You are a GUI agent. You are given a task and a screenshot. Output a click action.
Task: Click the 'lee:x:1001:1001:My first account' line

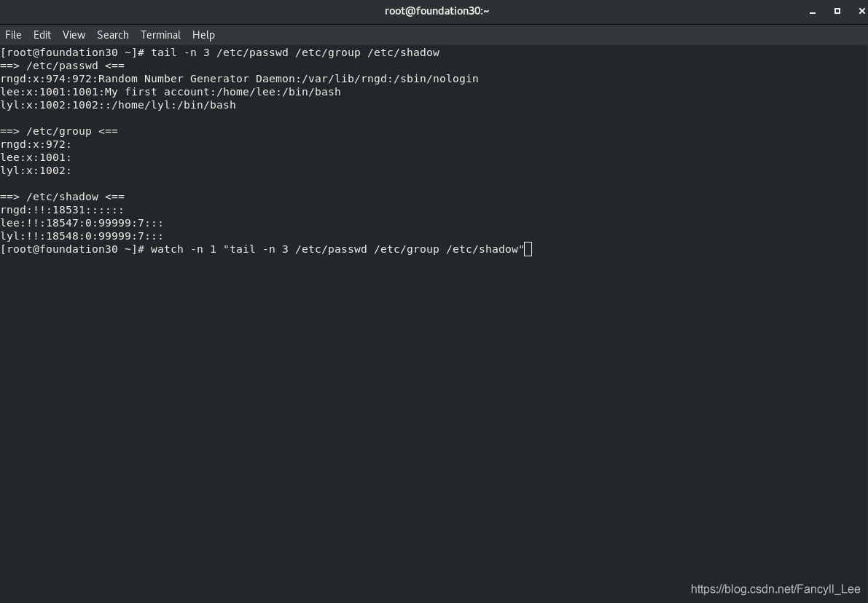[171, 92]
